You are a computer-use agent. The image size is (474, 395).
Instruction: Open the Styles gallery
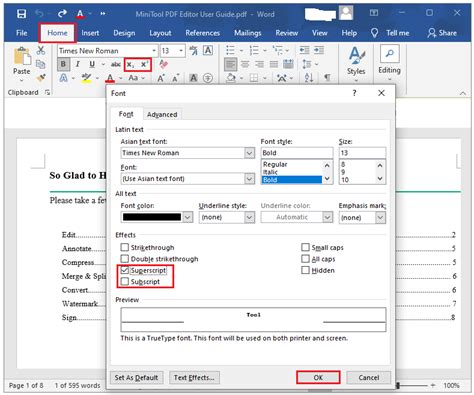356,63
